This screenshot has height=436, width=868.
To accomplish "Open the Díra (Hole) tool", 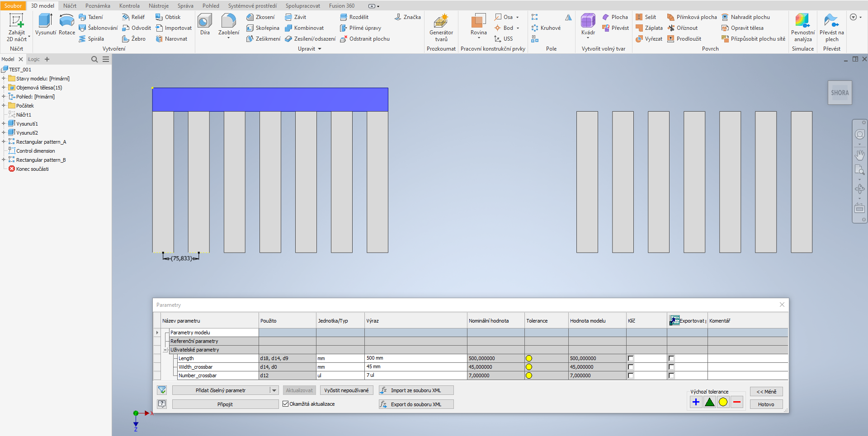I will click(x=204, y=23).
